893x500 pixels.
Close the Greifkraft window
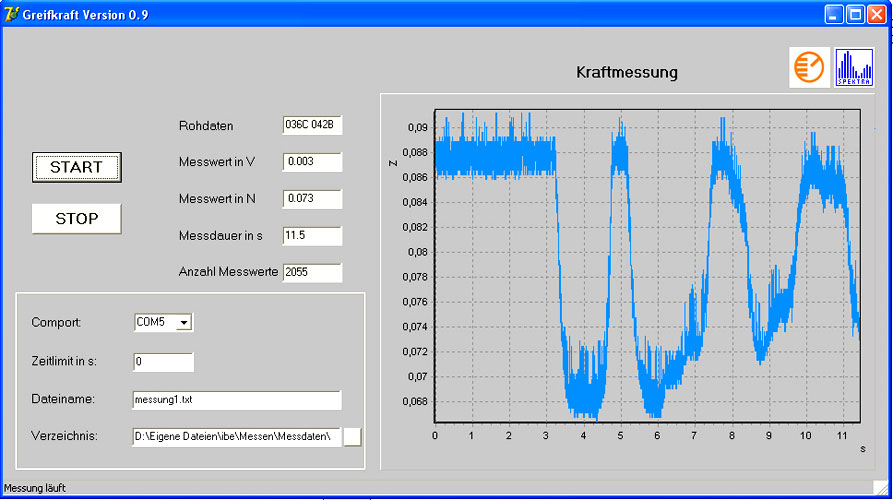coord(877,14)
